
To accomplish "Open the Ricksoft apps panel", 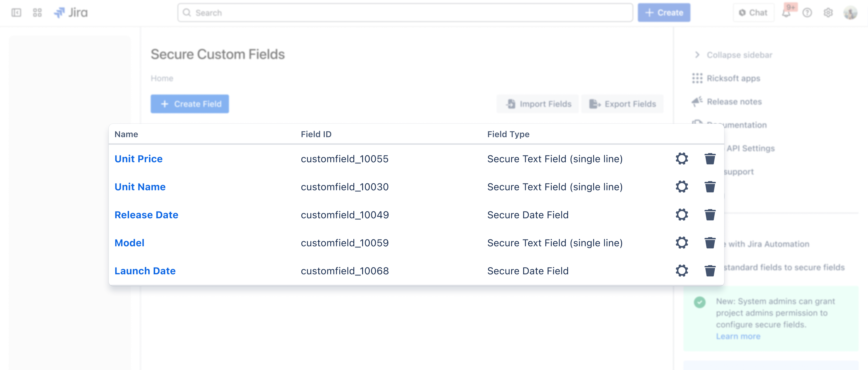I will coord(733,78).
